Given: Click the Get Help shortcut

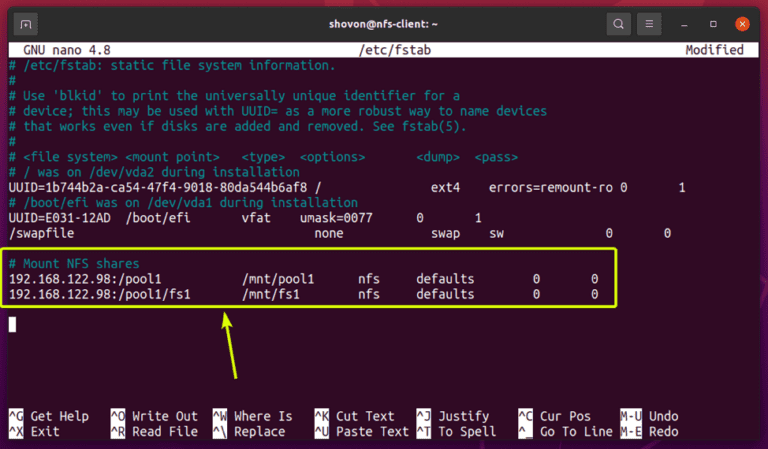Looking at the screenshot, I should coord(50,416).
